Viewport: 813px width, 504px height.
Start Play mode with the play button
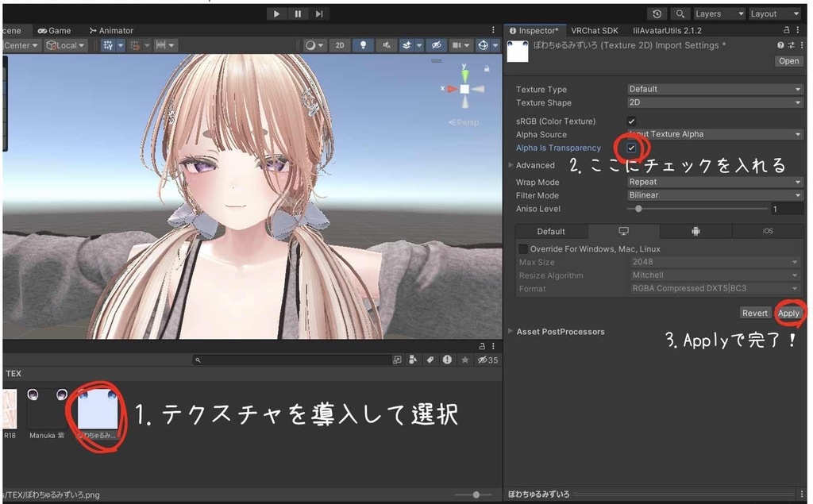pyautogui.click(x=276, y=14)
